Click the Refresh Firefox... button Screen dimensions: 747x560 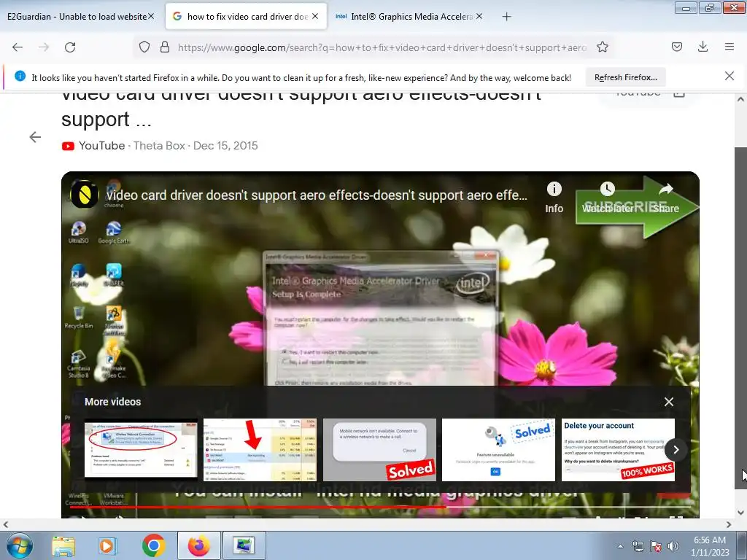point(625,77)
